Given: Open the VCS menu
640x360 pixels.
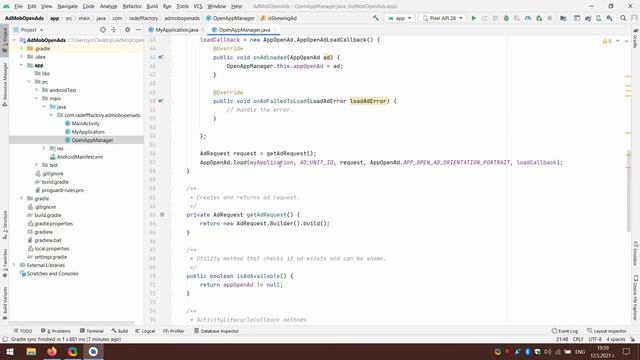Looking at the screenshot, I should [198, 6].
